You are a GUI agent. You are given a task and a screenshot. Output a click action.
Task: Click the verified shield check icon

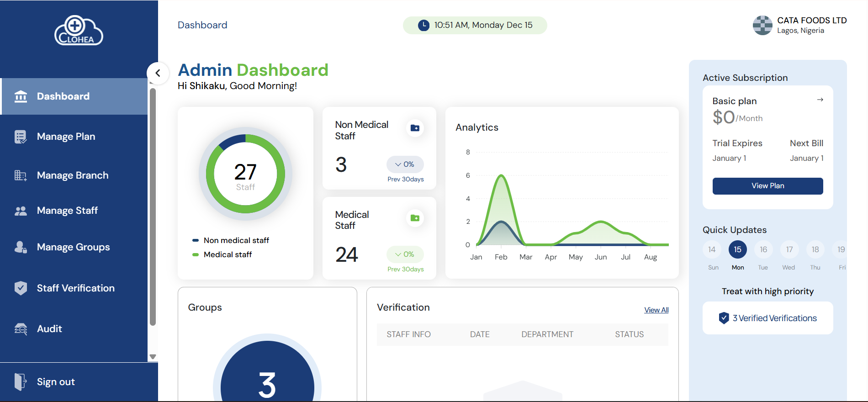724,318
